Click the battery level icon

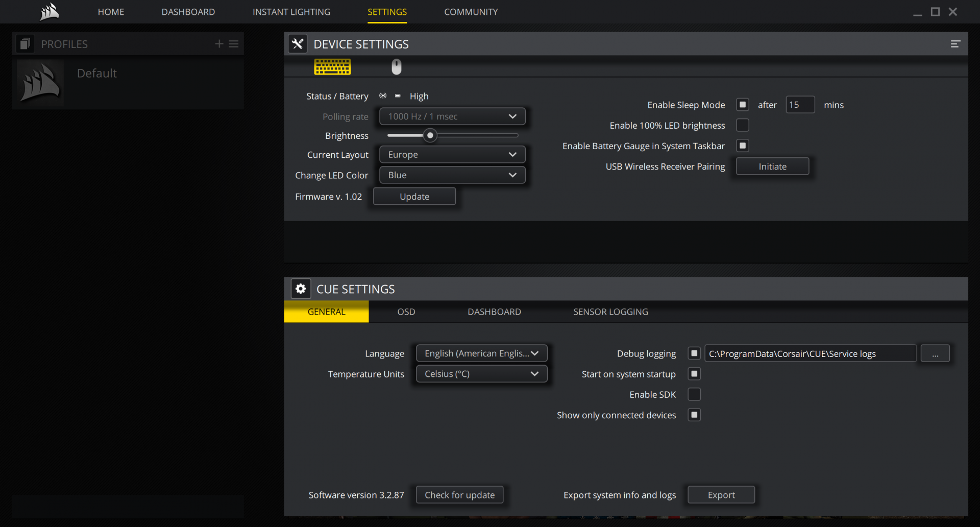tap(398, 96)
